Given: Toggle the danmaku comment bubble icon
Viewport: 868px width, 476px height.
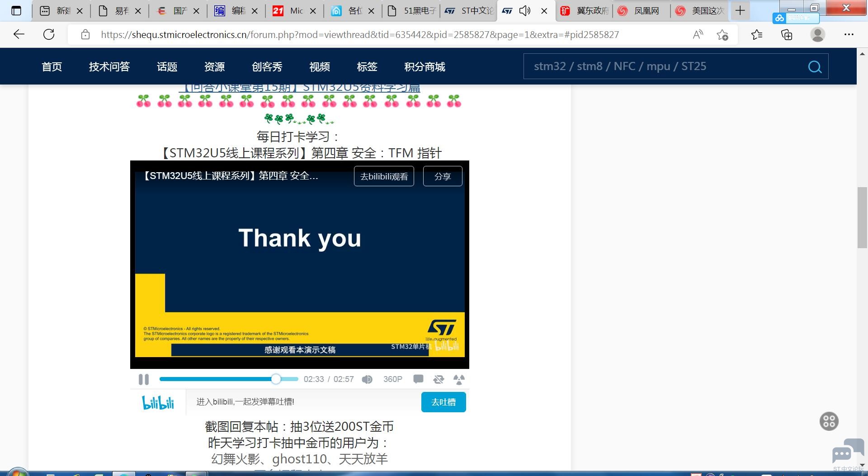Looking at the screenshot, I should tap(418, 379).
